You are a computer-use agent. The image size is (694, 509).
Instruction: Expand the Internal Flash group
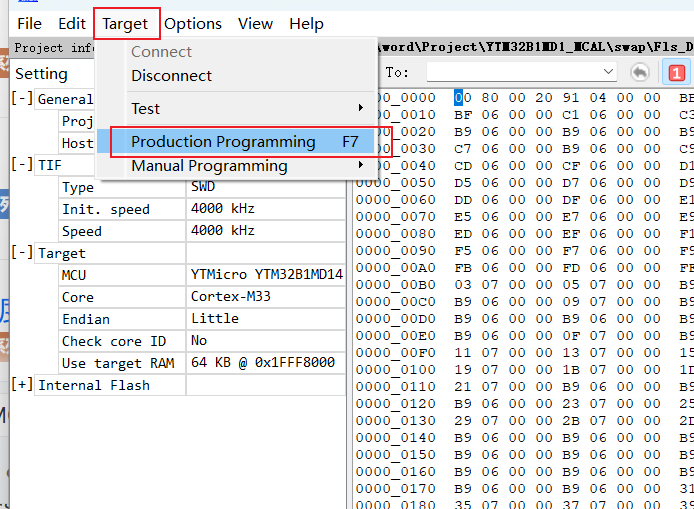pos(22,384)
